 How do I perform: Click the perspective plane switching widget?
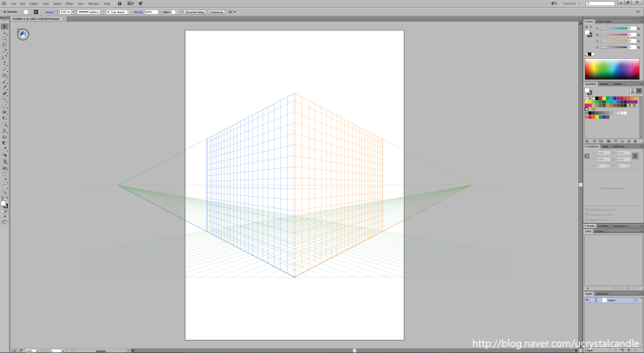23,35
